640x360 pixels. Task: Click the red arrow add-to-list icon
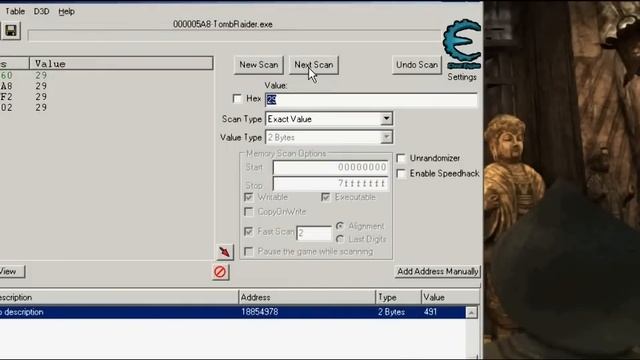pos(224,252)
